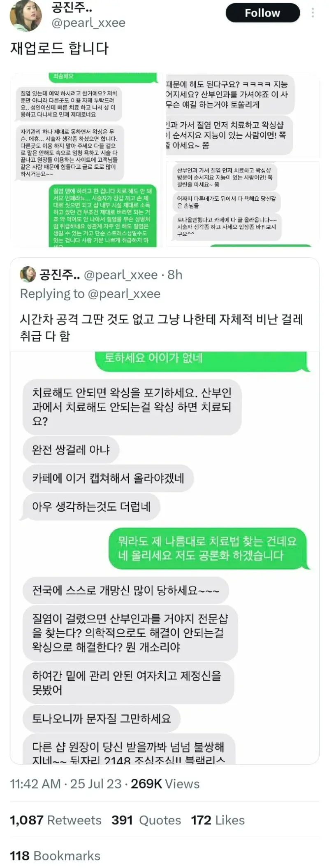The image size is (329, 868).
Task: Click the main tweet text 재업로드 합니다
Action: click(60, 48)
